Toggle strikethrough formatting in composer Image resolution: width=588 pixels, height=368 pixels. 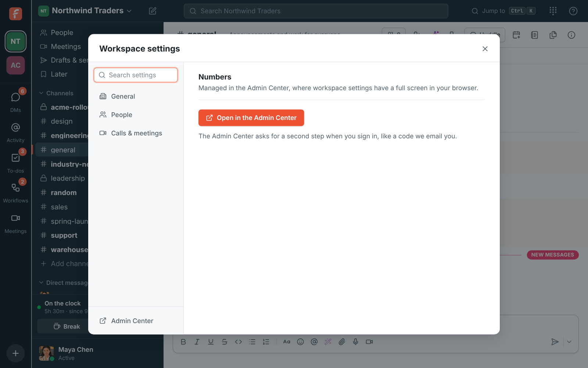[225, 342]
